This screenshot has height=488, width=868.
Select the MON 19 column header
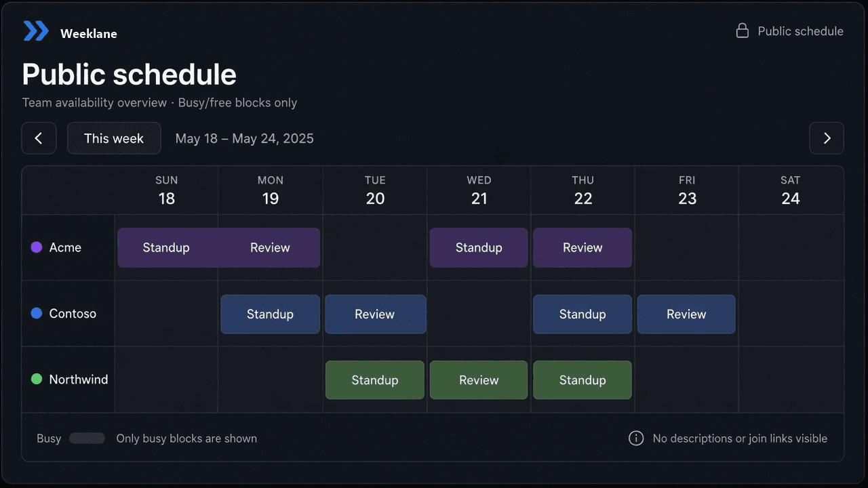point(271,190)
